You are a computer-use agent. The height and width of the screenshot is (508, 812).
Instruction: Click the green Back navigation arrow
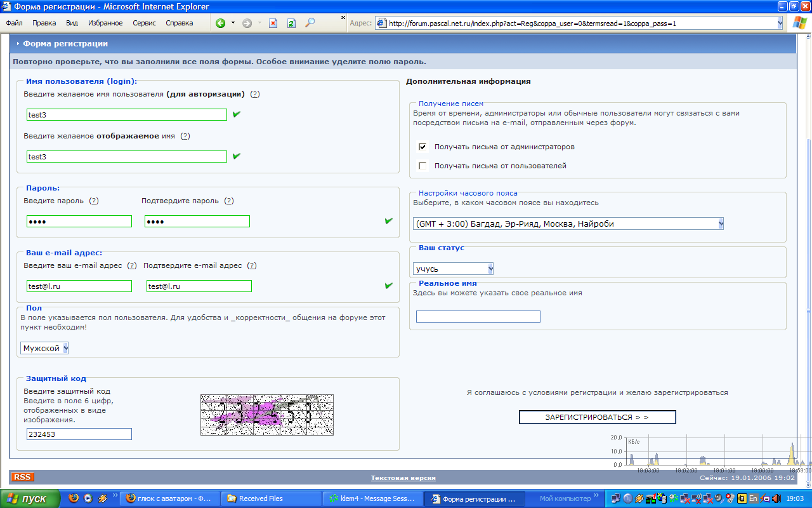[x=220, y=23]
